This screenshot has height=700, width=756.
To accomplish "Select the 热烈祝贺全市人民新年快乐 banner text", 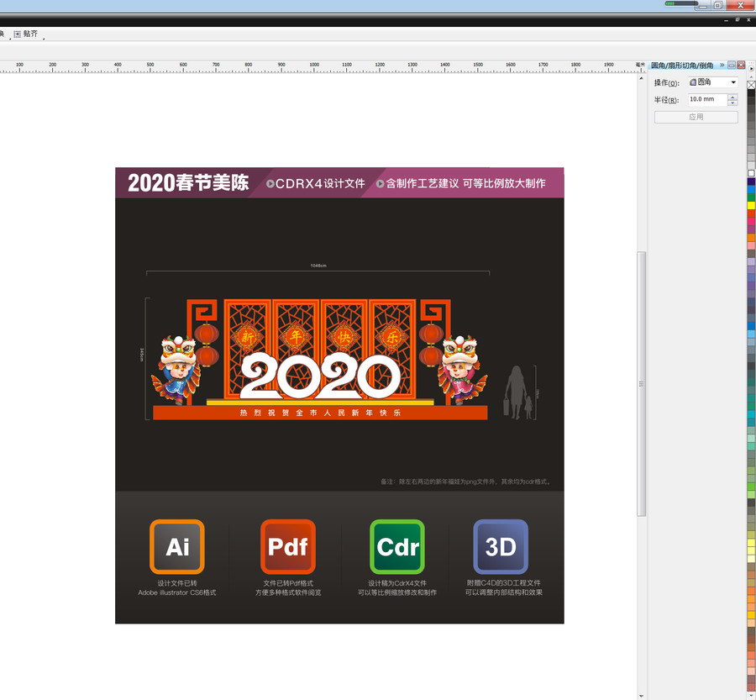I will pos(320,413).
